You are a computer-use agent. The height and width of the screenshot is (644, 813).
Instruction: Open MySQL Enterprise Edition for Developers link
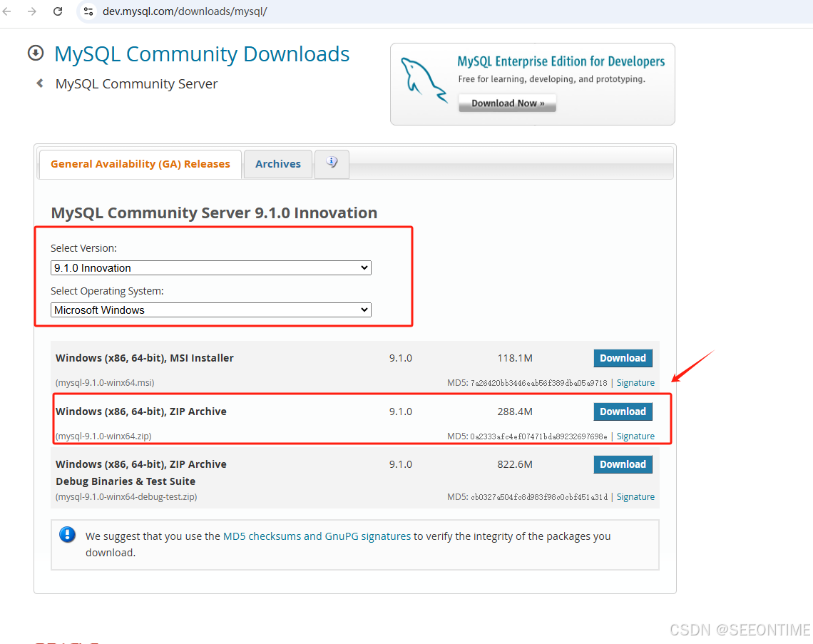[561, 61]
